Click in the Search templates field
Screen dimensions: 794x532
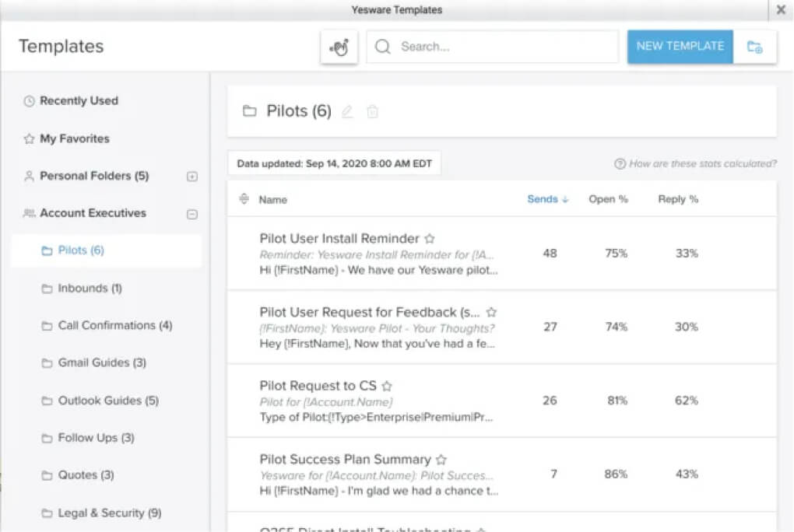coord(492,47)
